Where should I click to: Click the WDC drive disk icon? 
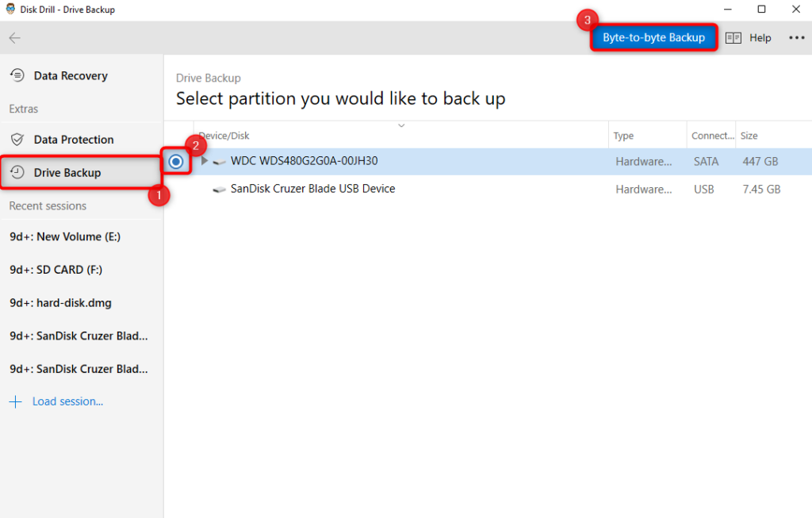coord(218,161)
